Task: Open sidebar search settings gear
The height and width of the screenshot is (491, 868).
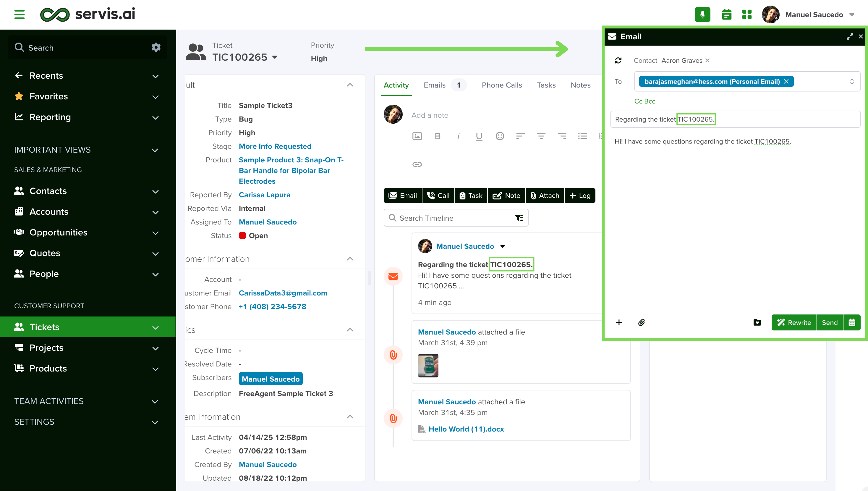Action: tap(156, 47)
